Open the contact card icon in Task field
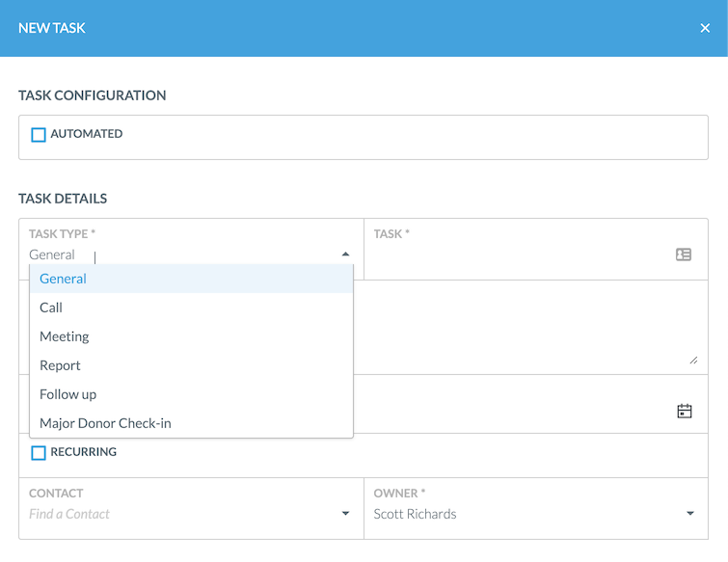The height and width of the screenshot is (562, 728). [x=684, y=254]
